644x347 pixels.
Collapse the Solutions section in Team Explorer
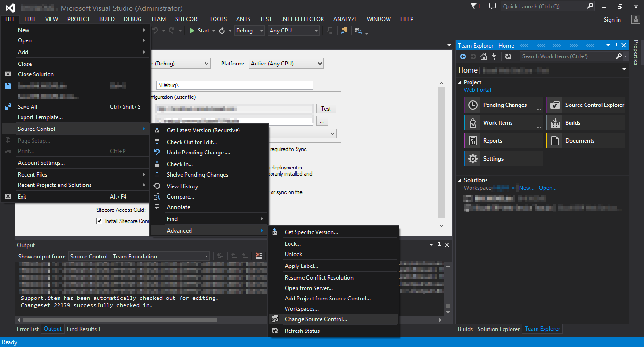coord(461,180)
